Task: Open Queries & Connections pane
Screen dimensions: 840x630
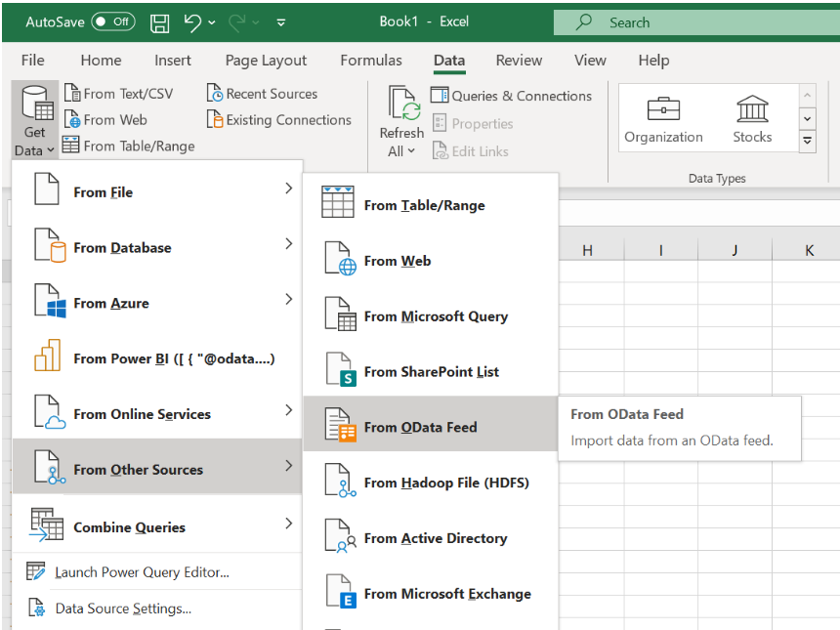Action: (x=511, y=96)
